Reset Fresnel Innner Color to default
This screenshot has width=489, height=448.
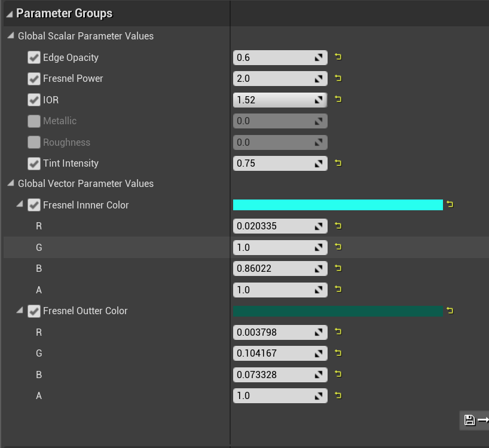pyautogui.click(x=450, y=205)
